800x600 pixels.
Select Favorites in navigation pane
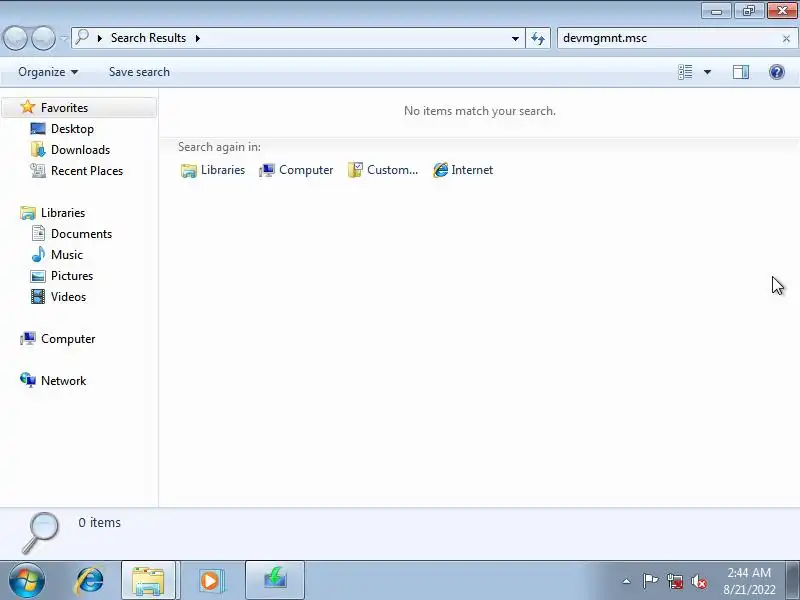click(80, 108)
